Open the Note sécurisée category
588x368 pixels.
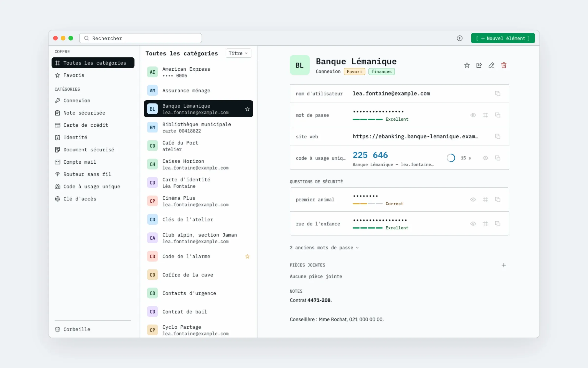(x=93, y=113)
